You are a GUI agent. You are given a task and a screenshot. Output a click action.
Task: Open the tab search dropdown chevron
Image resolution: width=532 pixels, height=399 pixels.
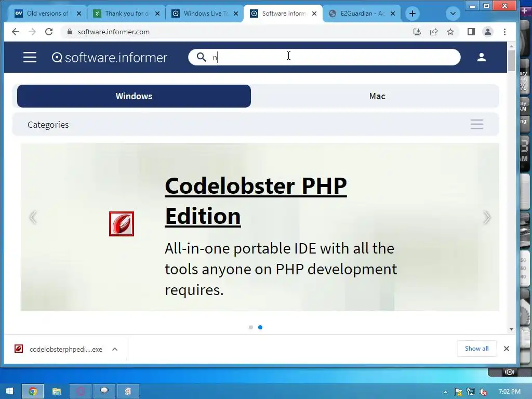(453, 14)
